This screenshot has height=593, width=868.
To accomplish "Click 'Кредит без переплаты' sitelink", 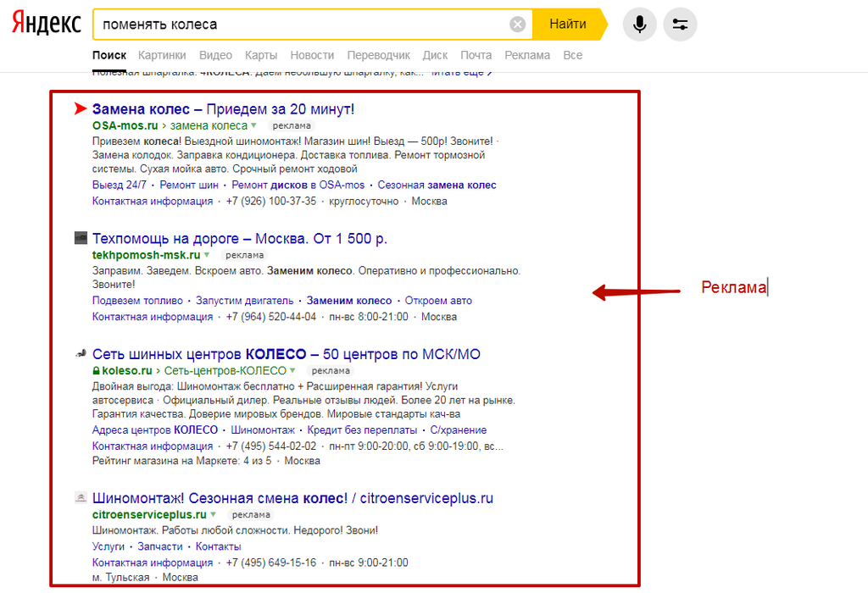I will click(x=362, y=430).
